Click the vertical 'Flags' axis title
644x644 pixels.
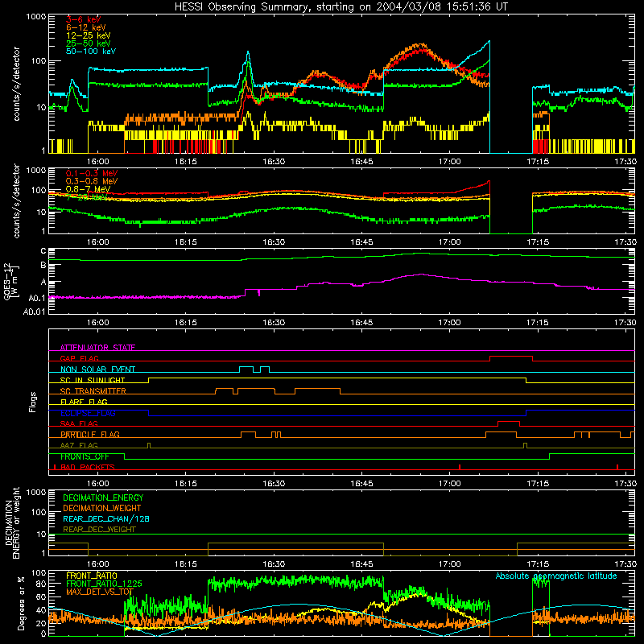point(33,402)
